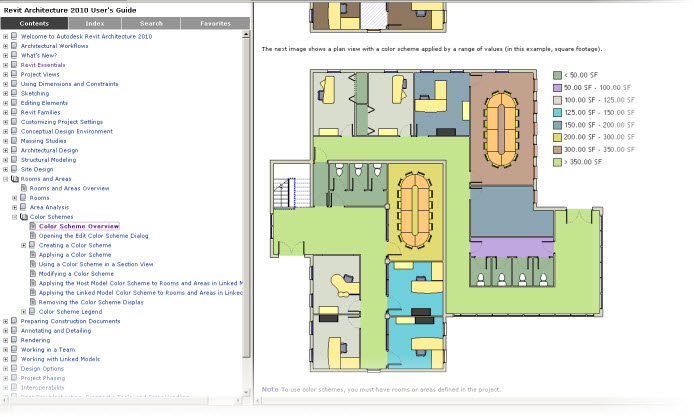Open the Search tab
The image size is (694, 417).
tap(151, 23)
